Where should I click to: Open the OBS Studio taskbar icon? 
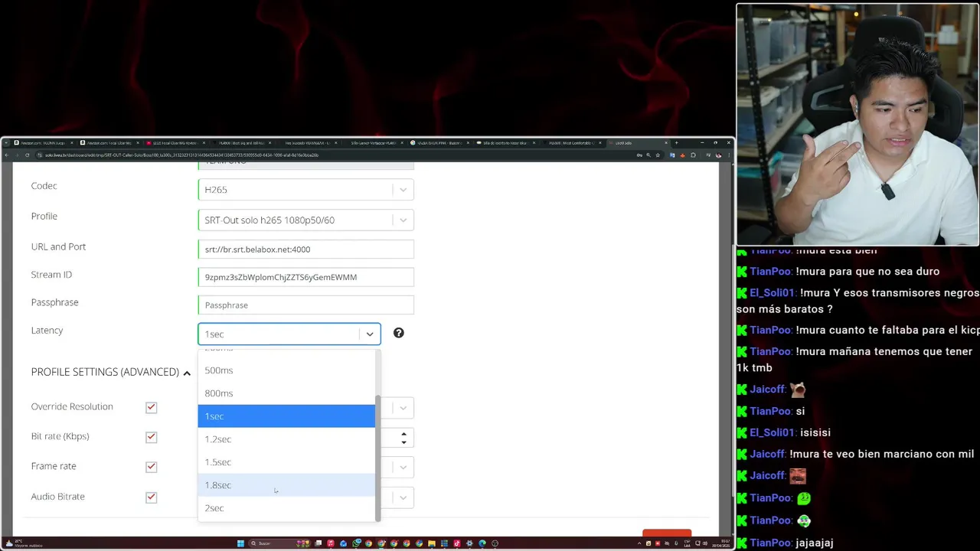point(495,543)
